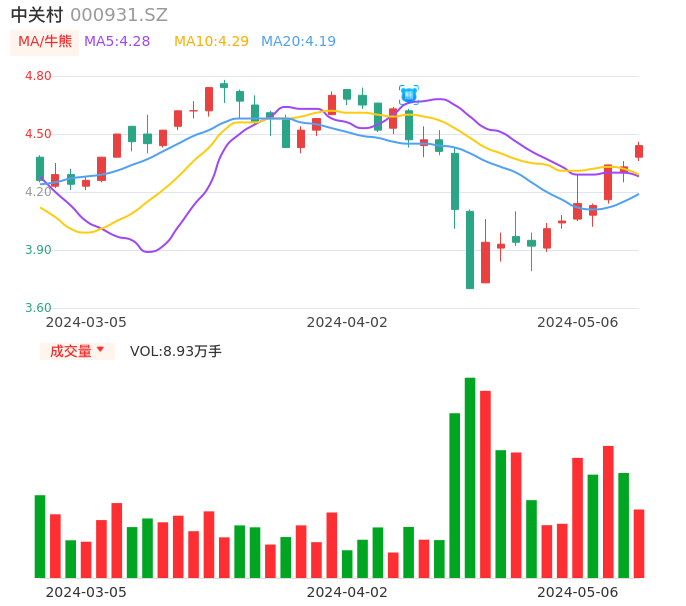Click the last red volume bar on right
The width and height of the screenshot is (686, 606).
click(x=639, y=543)
